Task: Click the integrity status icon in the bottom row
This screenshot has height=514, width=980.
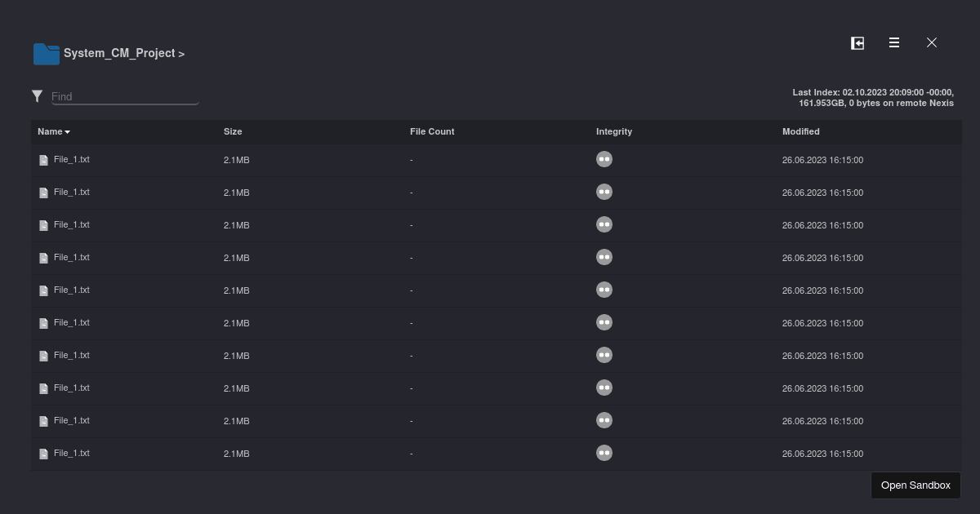Action: tap(604, 454)
